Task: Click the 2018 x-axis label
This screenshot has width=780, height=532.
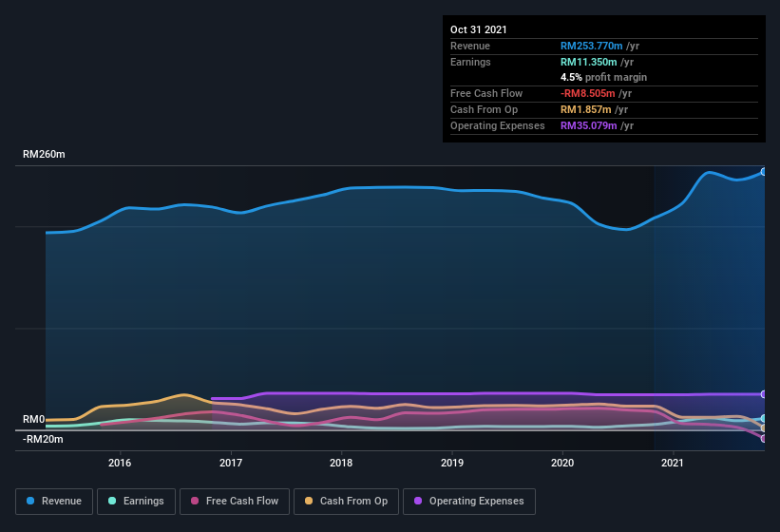Action: click(341, 463)
